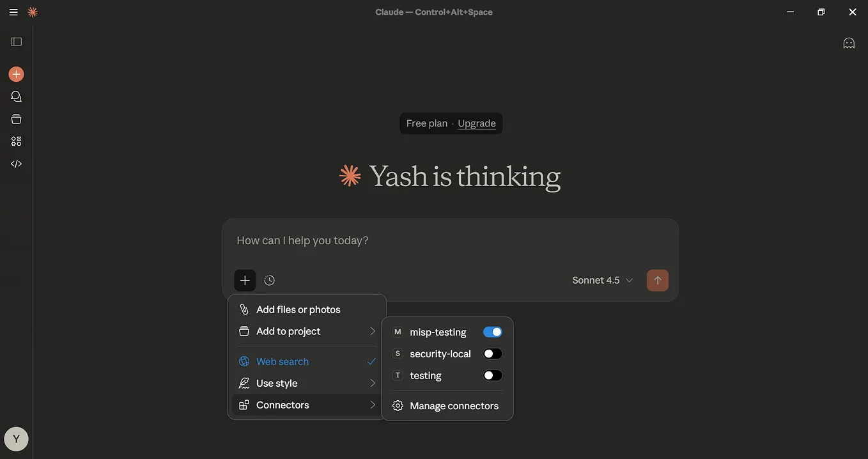This screenshot has width=868, height=459.
Task: Expand the Use style submenu arrow
Action: click(373, 384)
